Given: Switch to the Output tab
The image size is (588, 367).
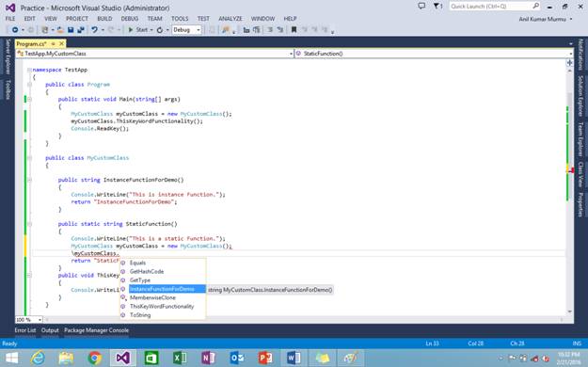Looking at the screenshot, I should click(50, 330).
